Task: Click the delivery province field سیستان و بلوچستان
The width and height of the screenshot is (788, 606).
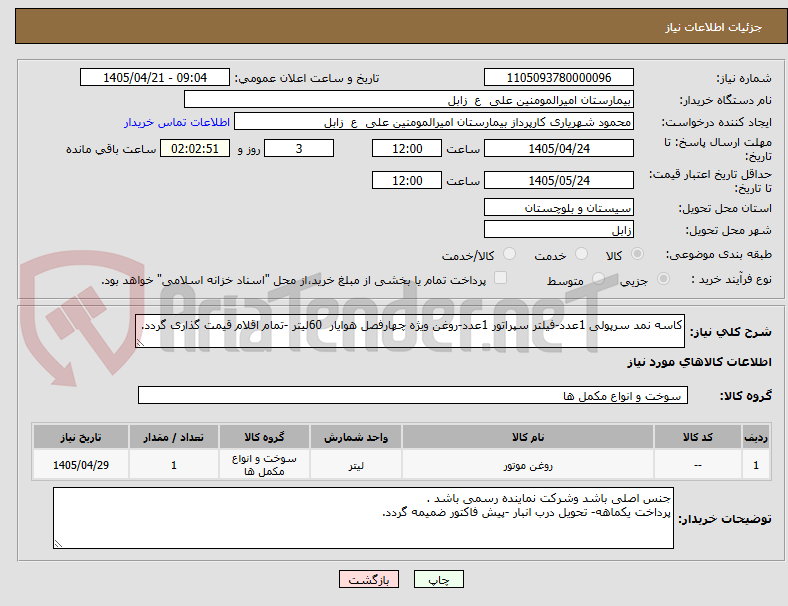Action: (558, 208)
